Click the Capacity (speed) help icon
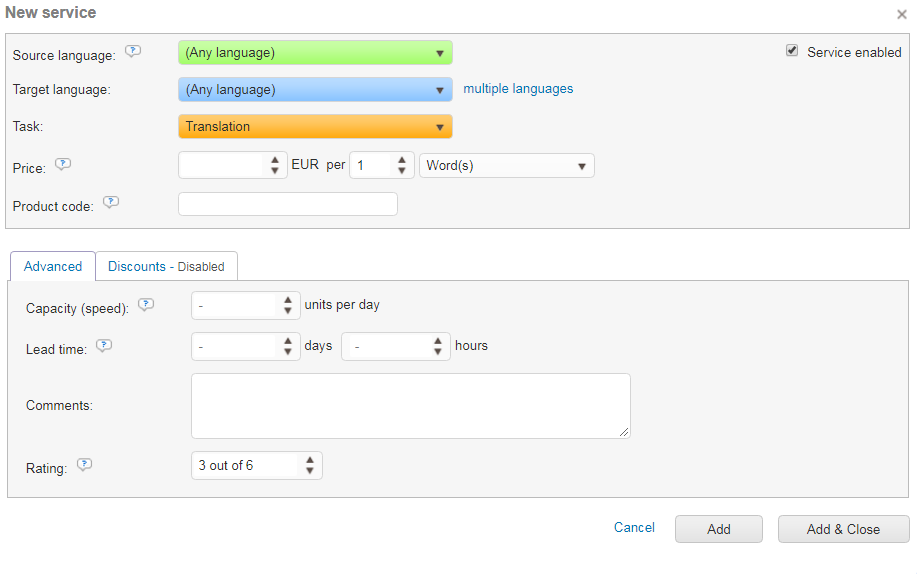 [146, 305]
